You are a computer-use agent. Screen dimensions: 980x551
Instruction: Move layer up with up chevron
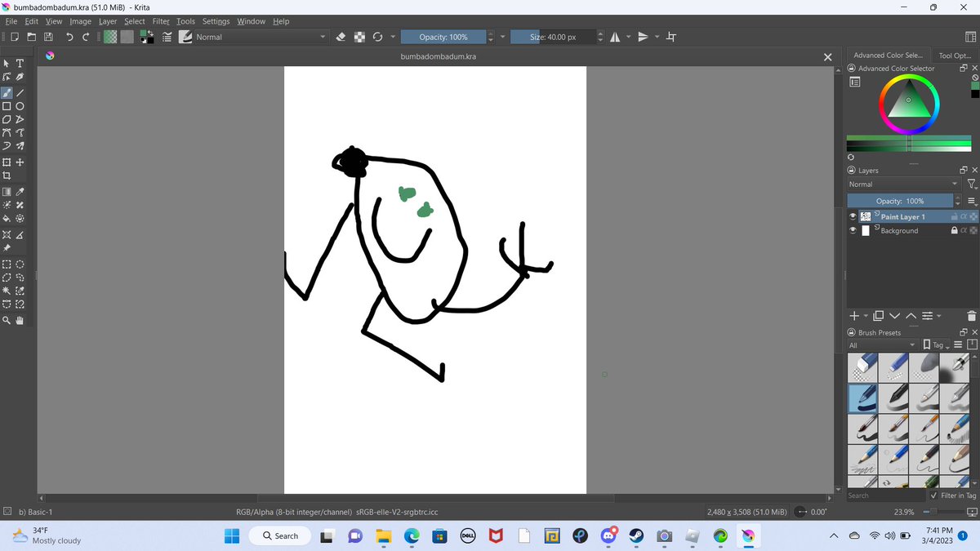click(x=911, y=316)
